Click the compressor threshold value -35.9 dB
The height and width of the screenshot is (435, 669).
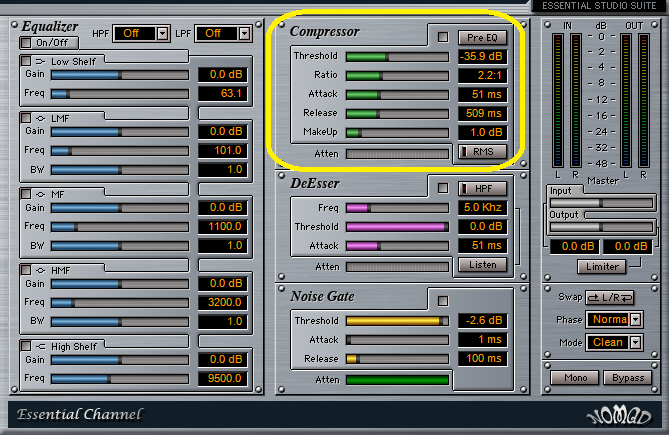coord(482,56)
